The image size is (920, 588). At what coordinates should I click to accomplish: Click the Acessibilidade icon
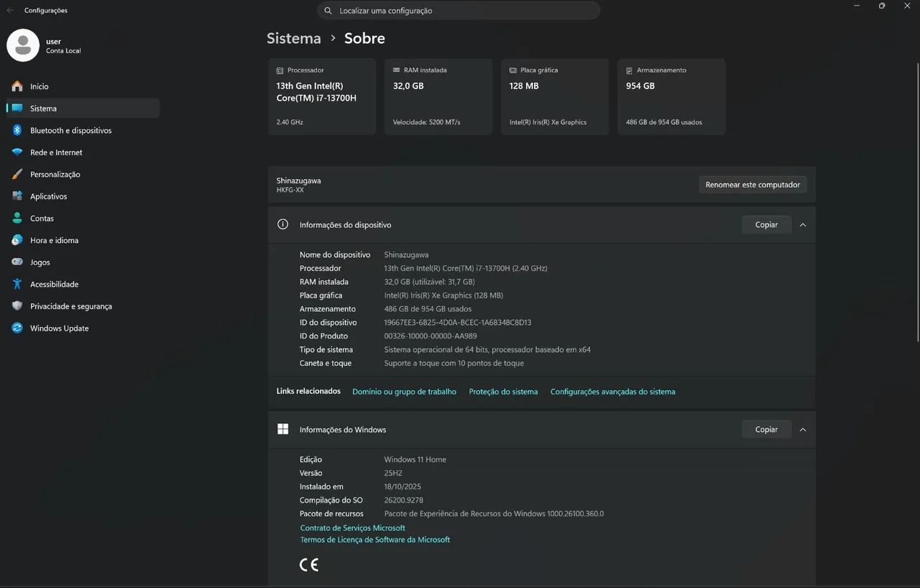17,284
